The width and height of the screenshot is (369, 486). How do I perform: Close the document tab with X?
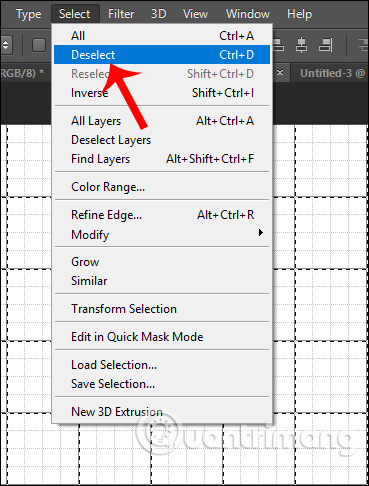click(280, 72)
